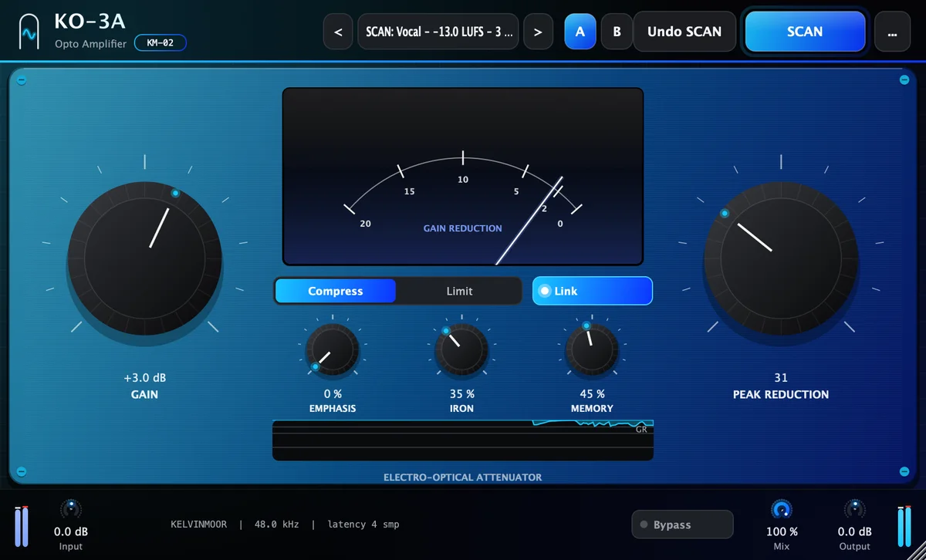The width and height of the screenshot is (926, 560).
Task: Click the KO-3A tube logo icon
Action: pos(29,31)
